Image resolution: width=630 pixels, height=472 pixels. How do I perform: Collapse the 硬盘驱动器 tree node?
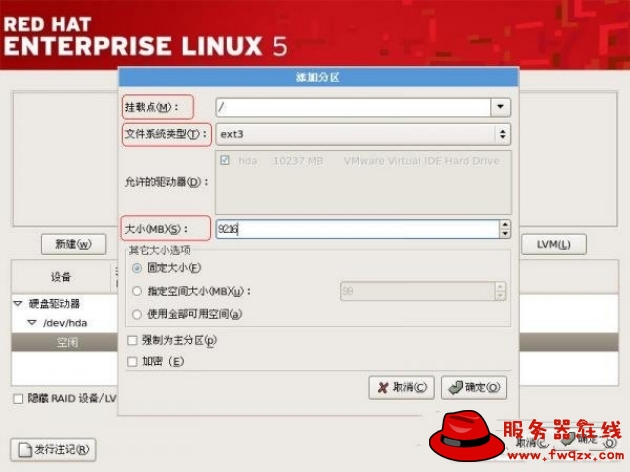coord(18,303)
